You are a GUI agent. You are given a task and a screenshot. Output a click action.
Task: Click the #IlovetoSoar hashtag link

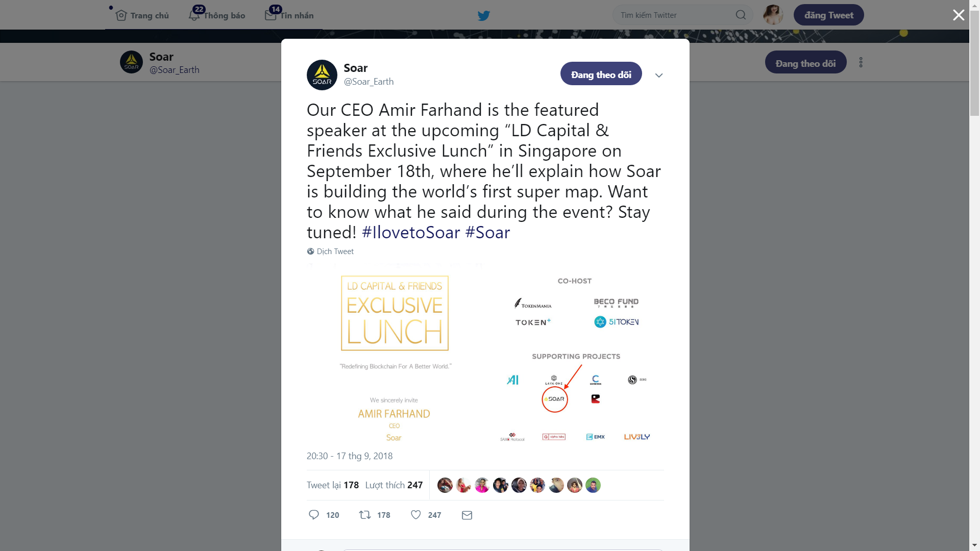coord(410,233)
